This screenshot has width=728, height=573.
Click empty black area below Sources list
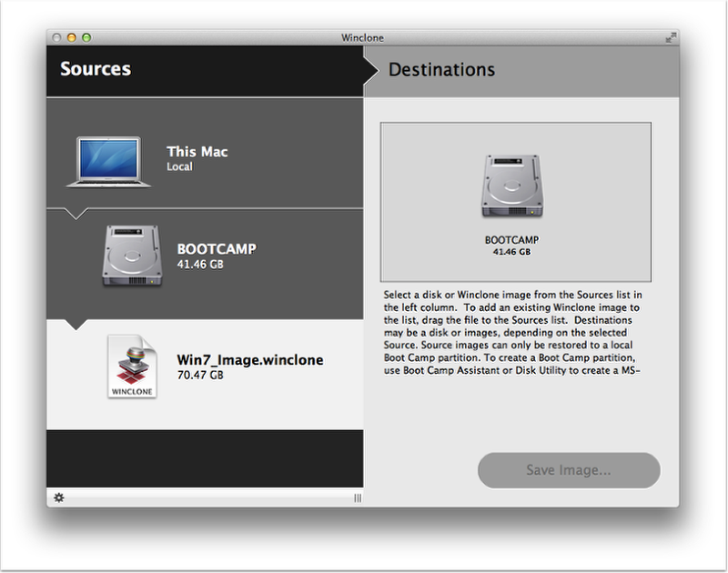[205, 458]
